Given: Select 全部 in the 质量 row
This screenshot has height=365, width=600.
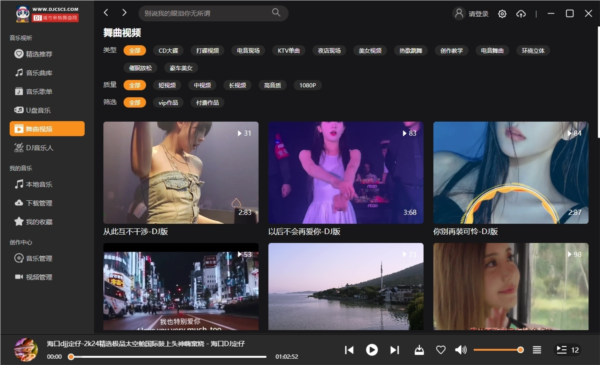Looking at the screenshot, I should click(x=135, y=85).
